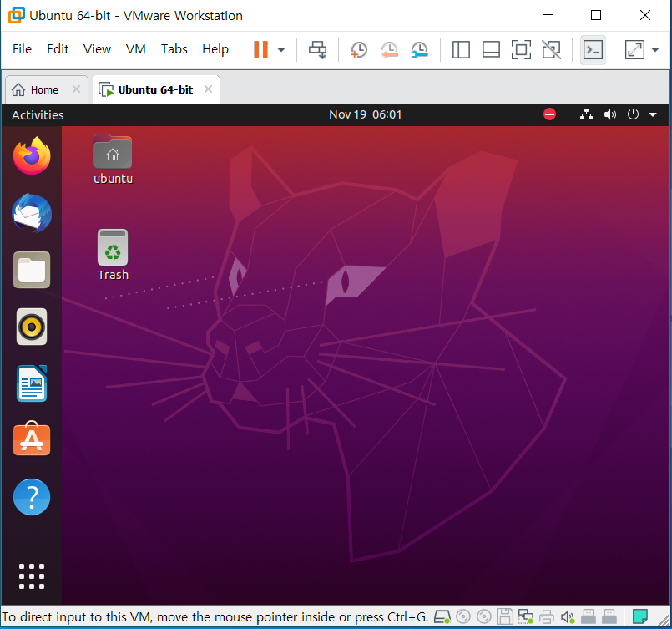The height and width of the screenshot is (629, 672).
Task: Launch Thunderbird mail from the dock
Action: tap(32, 213)
